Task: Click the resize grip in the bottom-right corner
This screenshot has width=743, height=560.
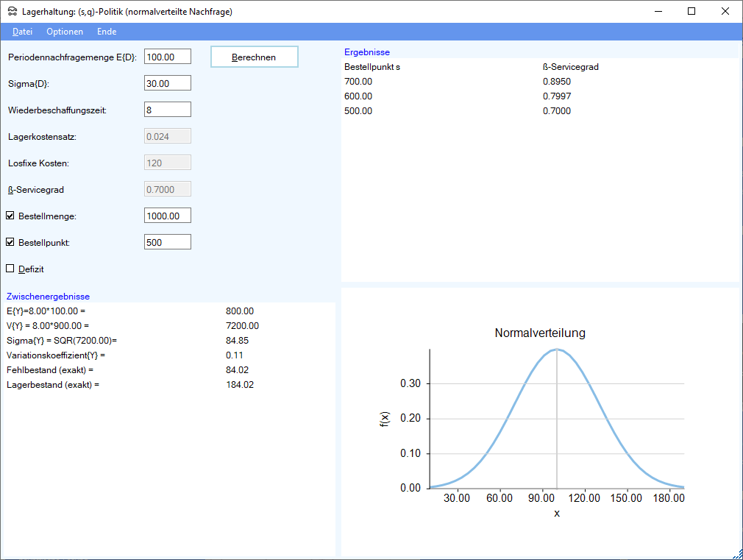Action: pyautogui.click(x=737, y=554)
